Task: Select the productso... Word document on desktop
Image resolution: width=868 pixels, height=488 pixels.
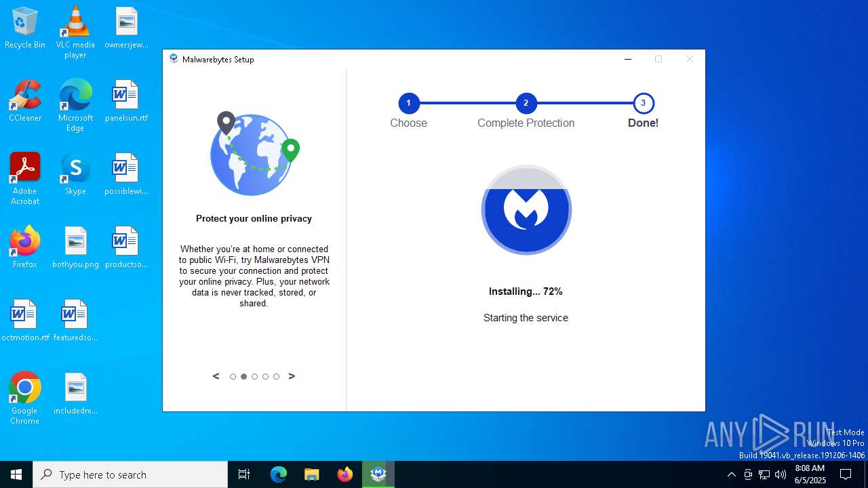Action: 126,248
